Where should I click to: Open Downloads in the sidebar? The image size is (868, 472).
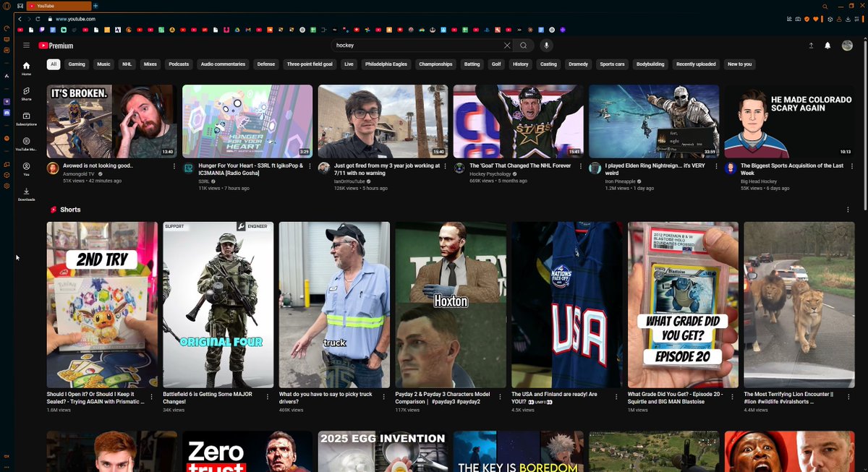coord(26,194)
